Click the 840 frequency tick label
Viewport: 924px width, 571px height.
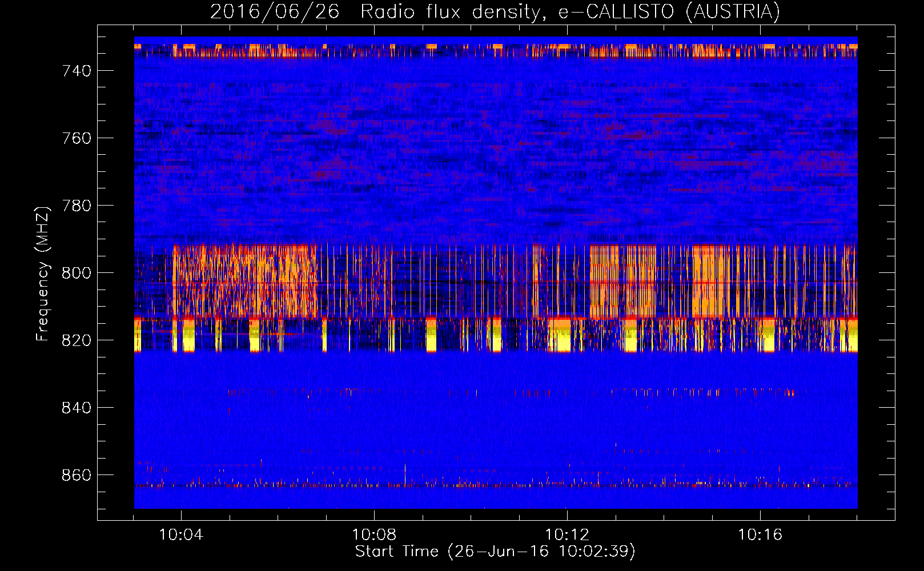click(x=77, y=408)
